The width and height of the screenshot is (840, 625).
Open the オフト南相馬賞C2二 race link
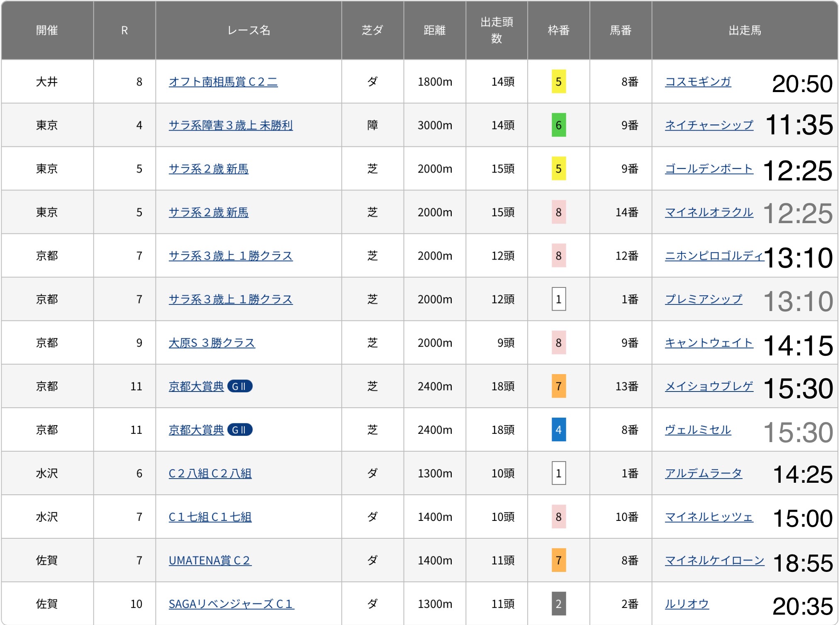(x=223, y=82)
